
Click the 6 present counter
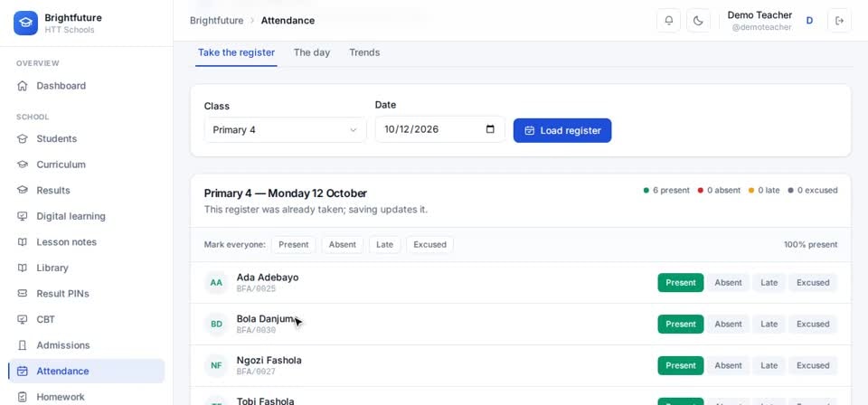click(x=666, y=191)
